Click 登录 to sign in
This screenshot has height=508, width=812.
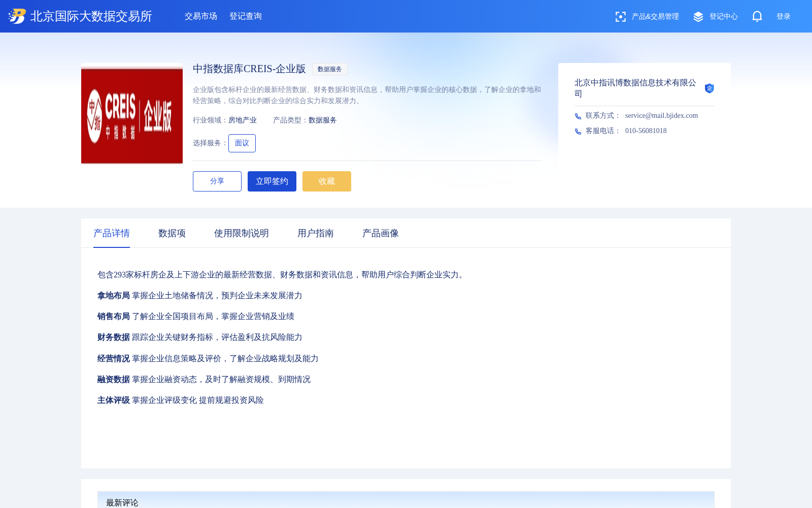point(784,17)
